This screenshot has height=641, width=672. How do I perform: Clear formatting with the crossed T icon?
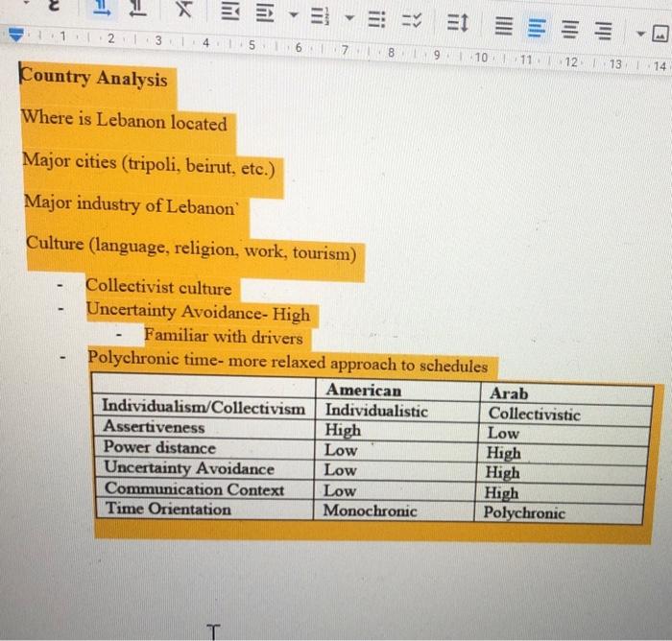(184, 9)
